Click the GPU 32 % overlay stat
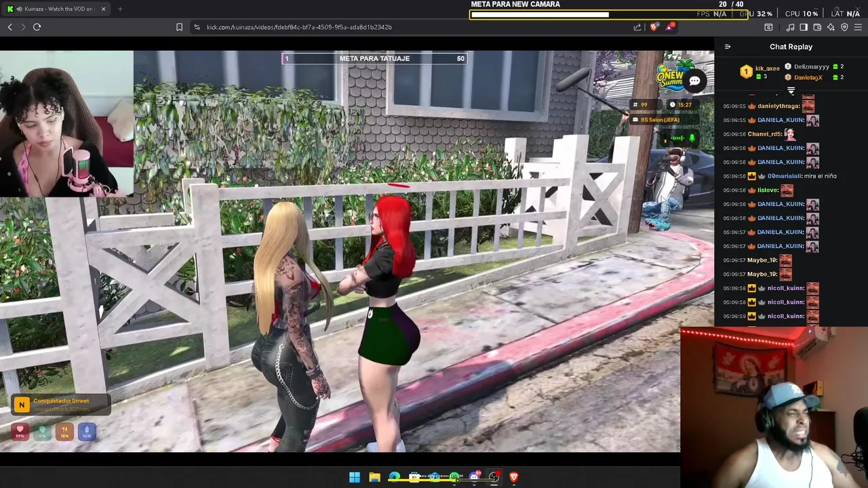 tap(755, 14)
